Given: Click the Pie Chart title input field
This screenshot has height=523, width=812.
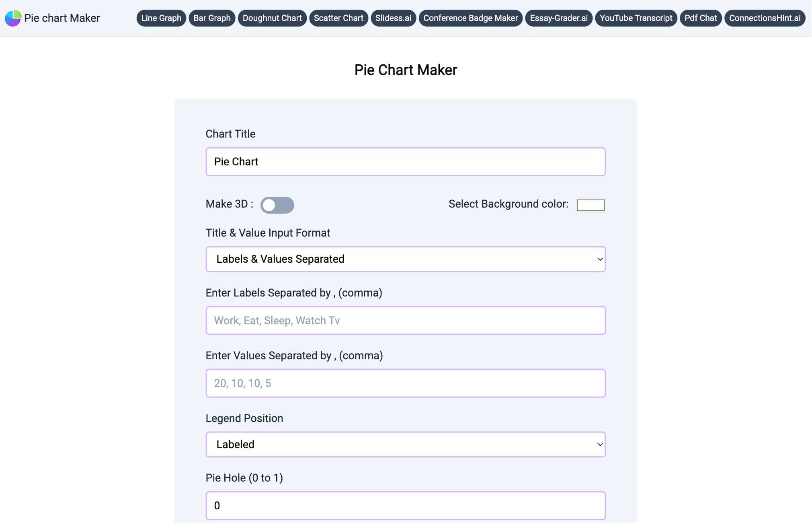Looking at the screenshot, I should (x=406, y=162).
